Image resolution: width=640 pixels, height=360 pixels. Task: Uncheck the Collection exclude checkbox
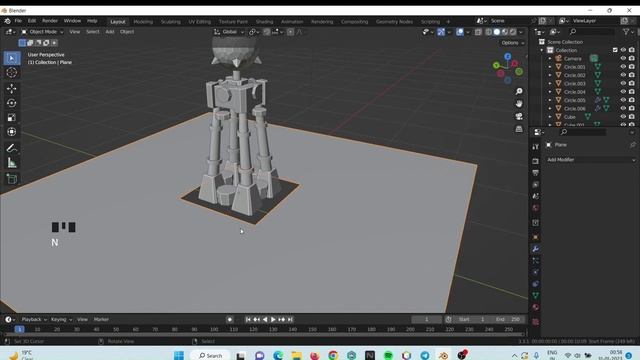pyautogui.click(x=615, y=50)
